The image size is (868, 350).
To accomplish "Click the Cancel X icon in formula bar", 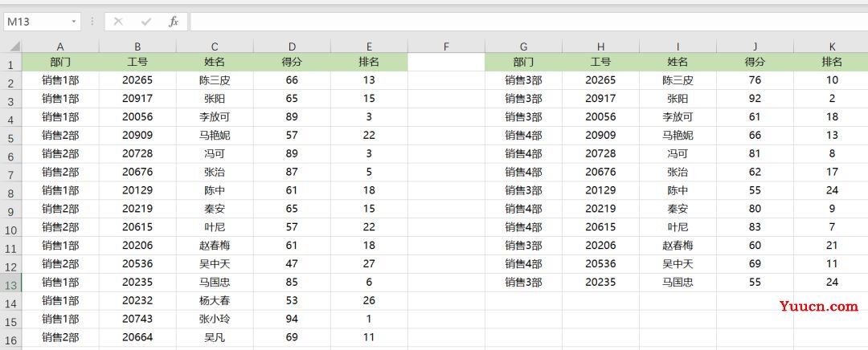I will (x=118, y=22).
